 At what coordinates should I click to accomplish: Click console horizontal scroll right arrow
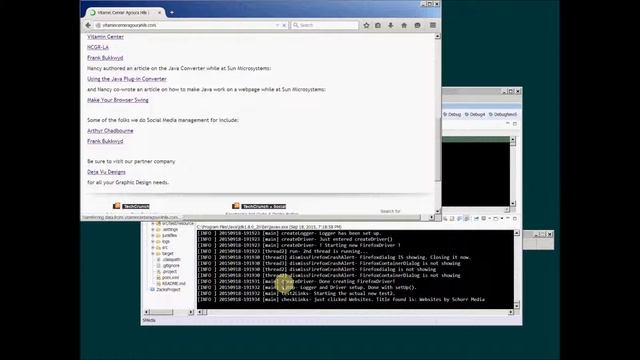[x=511, y=312]
